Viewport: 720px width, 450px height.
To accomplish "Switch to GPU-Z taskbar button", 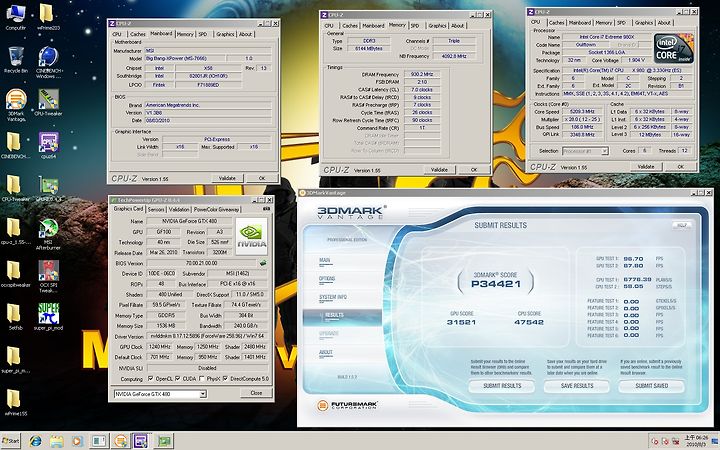I will pos(163,441).
